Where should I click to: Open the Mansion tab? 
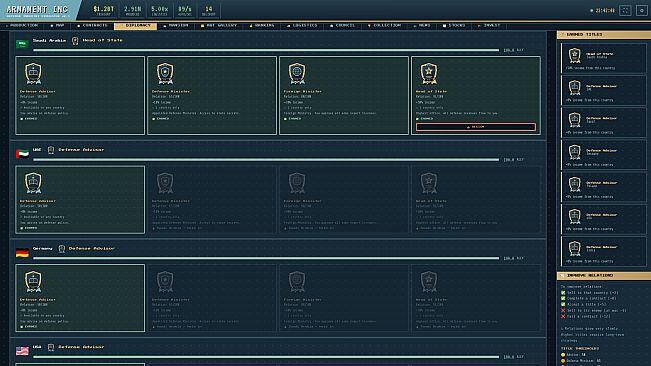point(176,26)
